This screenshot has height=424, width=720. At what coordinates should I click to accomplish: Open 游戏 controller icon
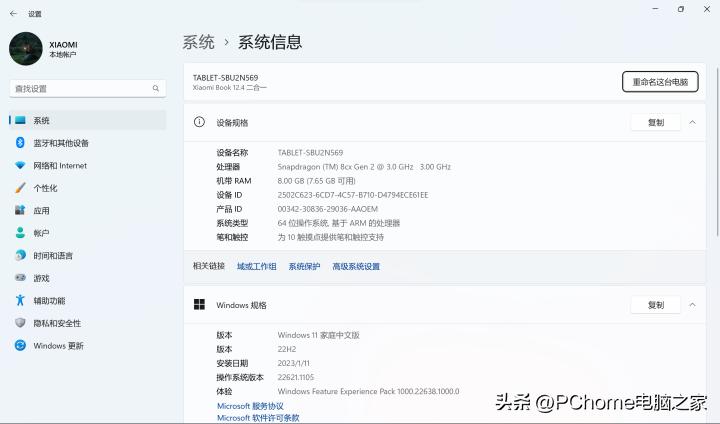pos(20,278)
